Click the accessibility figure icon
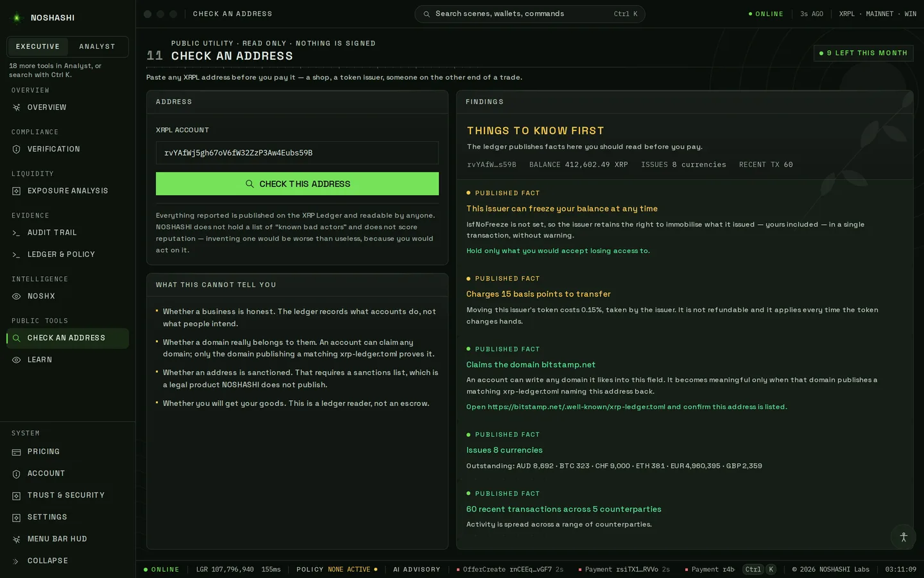924x578 pixels. 903,537
